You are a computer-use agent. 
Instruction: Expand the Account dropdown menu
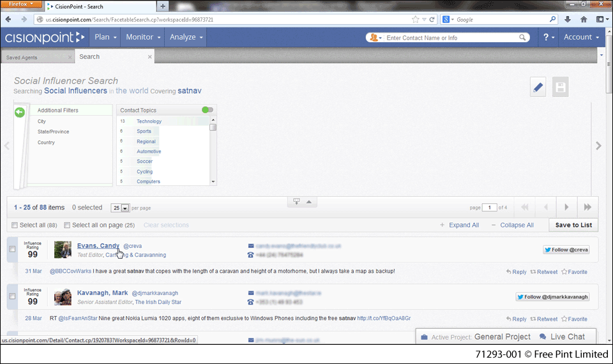pyautogui.click(x=581, y=37)
